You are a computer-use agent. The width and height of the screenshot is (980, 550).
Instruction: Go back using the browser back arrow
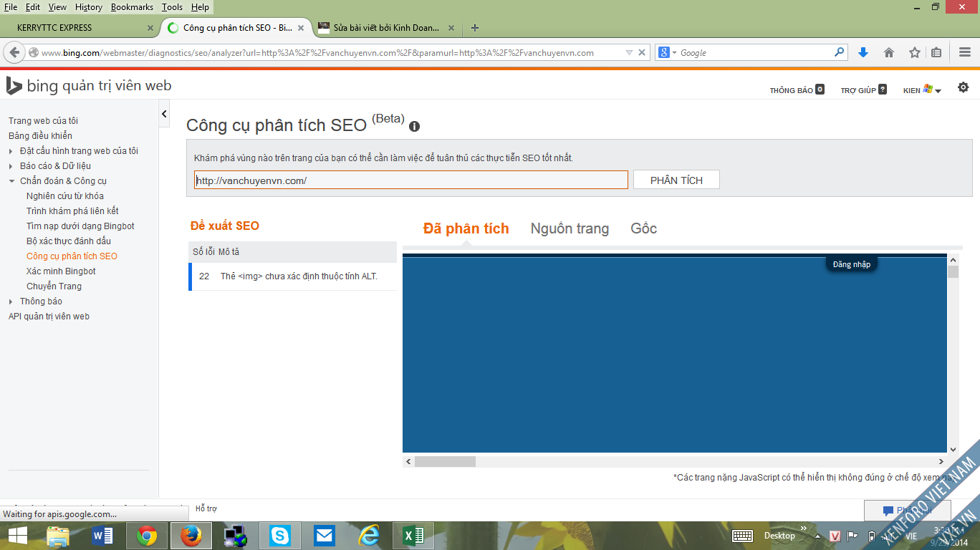tap(15, 52)
